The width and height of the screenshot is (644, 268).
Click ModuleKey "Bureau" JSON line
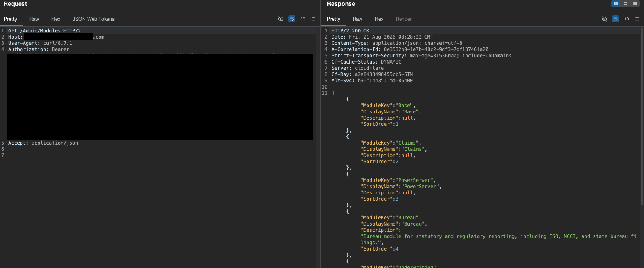[x=391, y=218]
